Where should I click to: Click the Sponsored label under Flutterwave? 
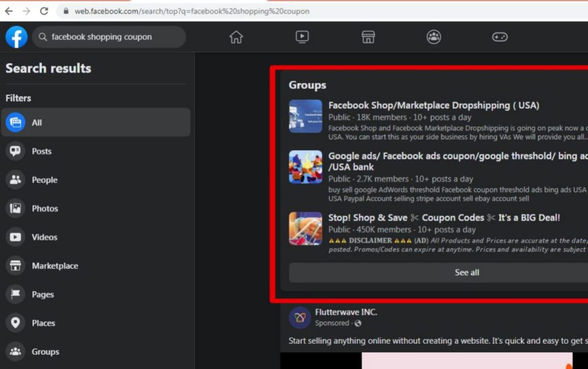[332, 323]
